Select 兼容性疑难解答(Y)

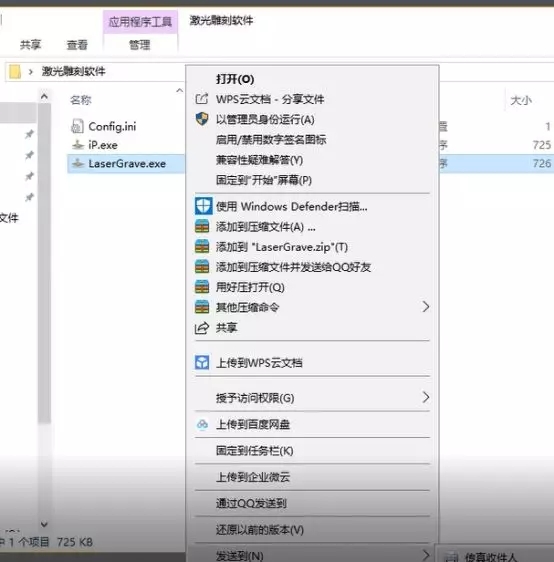coord(259,159)
